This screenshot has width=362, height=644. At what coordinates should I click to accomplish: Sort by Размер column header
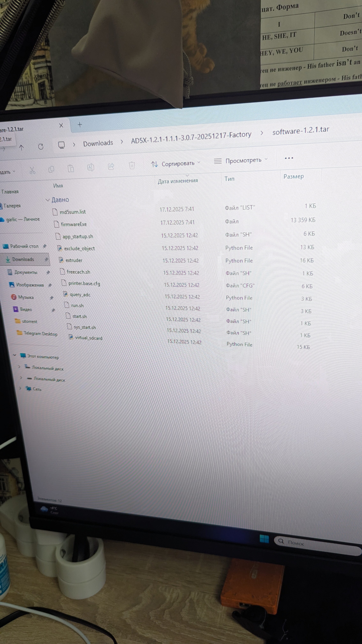294,176
